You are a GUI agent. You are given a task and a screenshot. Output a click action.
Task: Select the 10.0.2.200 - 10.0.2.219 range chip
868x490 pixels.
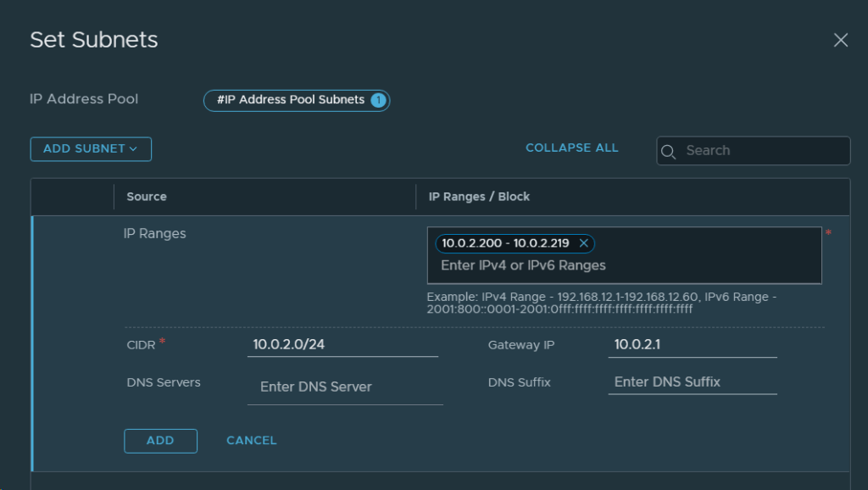pyautogui.click(x=504, y=243)
